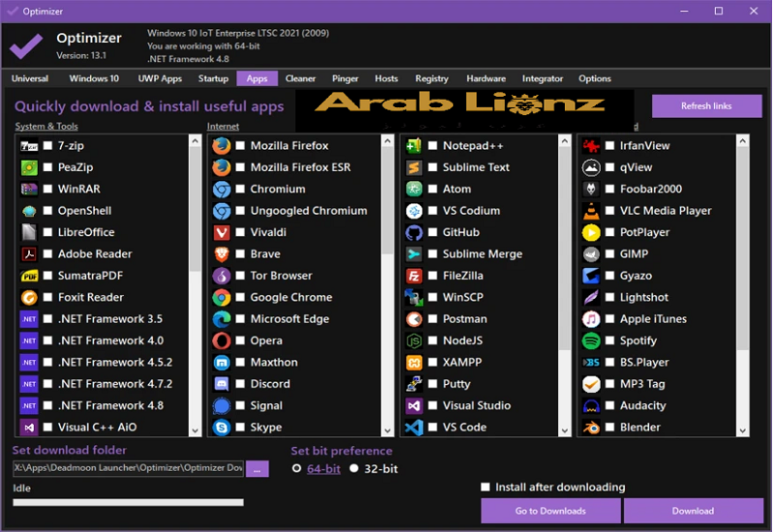This screenshot has height=532, width=774.
Task: Click the Tor Browser icon
Action: (x=222, y=276)
